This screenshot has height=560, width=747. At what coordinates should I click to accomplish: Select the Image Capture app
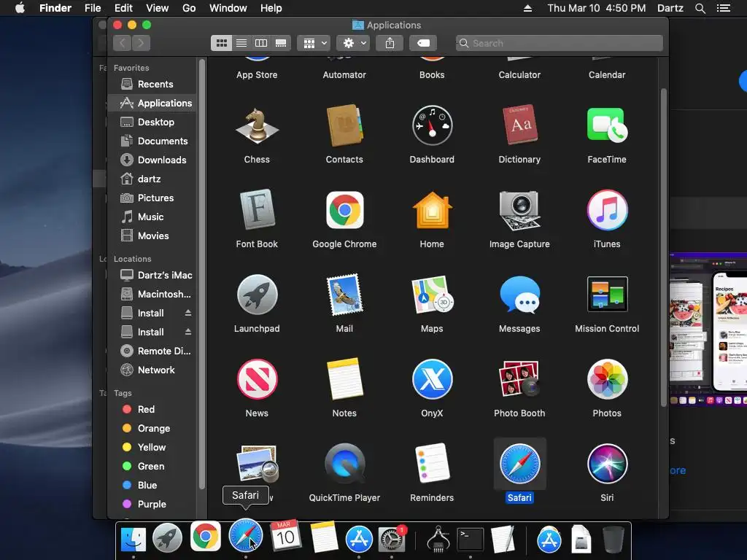519,210
